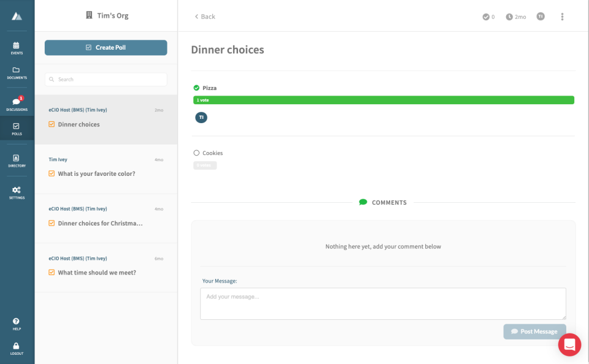Open the TI avatar menu in the header
This screenshot has height=364, width=589.
coord(541,17)
